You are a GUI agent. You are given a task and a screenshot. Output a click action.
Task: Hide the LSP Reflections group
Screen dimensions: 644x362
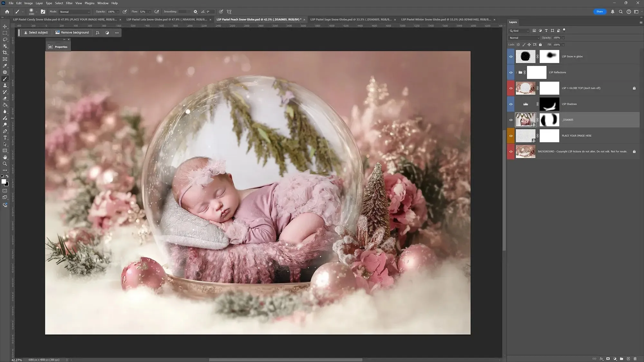511,72
